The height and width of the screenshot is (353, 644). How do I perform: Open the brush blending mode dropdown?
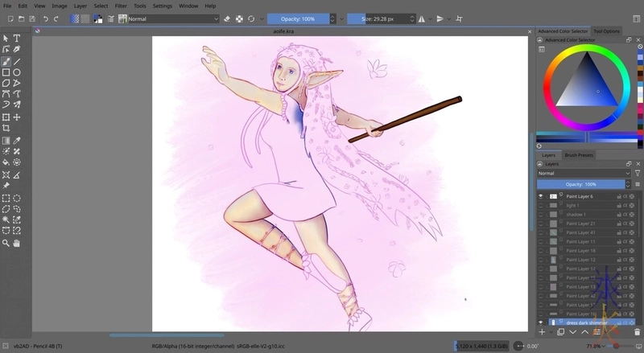(x=170, y=18)
